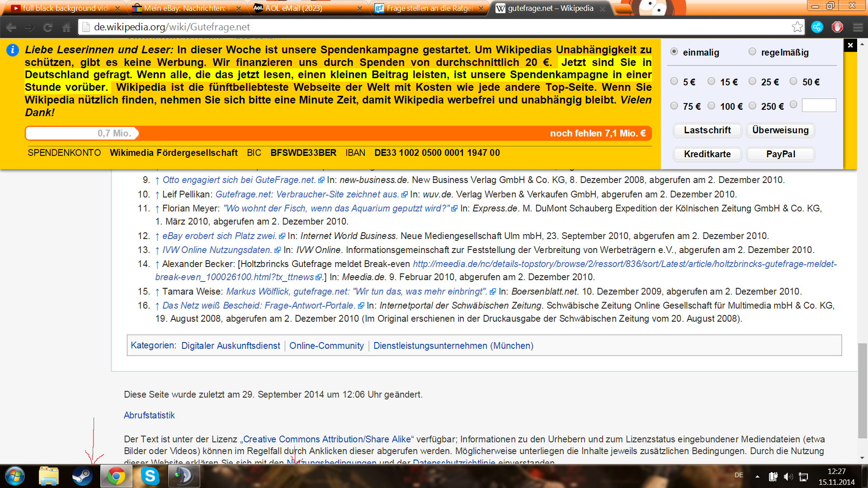Viewport: 868px width, 488px height.
Task: Click the donation progress bar
Action: [338, 133]
